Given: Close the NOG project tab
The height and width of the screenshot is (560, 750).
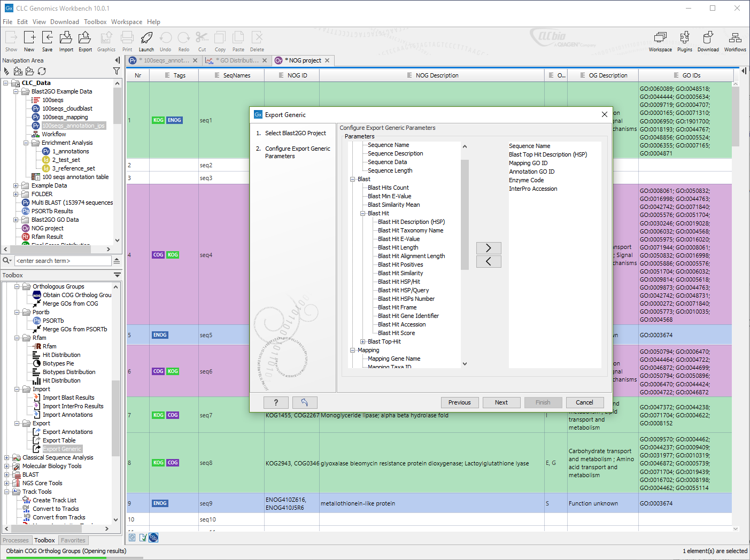Looking at the screenshot, I should pyautogui.click(x=327, y=60).
